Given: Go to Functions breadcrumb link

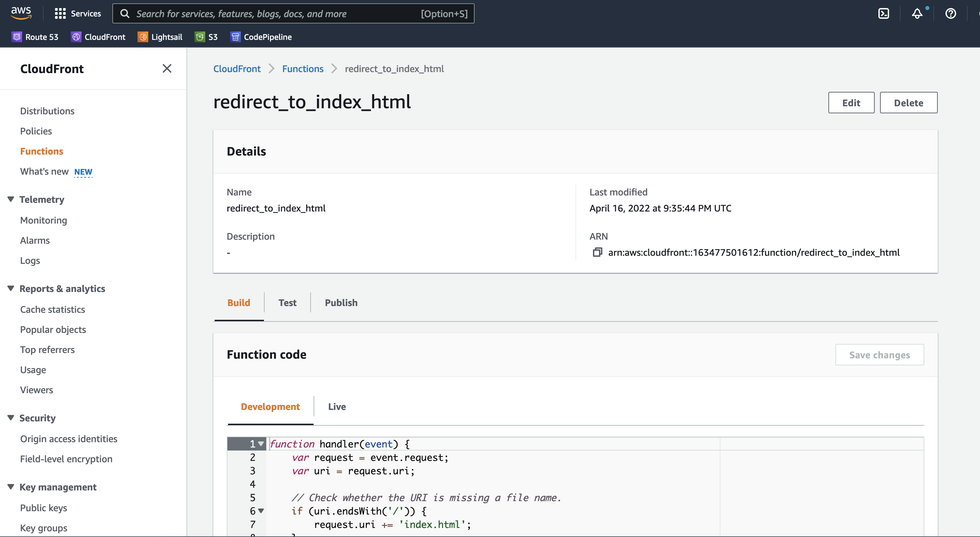Looking at the screenshot, I should pyautogui.click(x=303, y=68).
